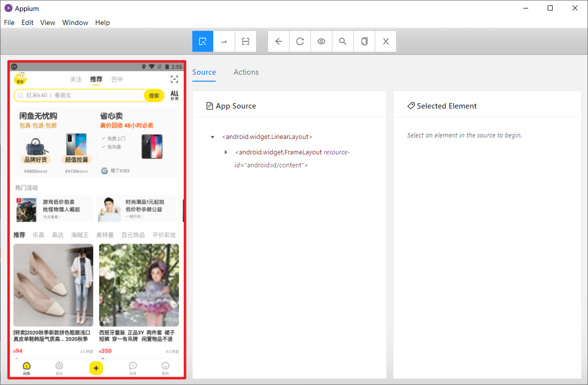Tap the yellow mascot avatar icon
The width and height of the screenshot is (588, 385).
[x=20, y=79]
